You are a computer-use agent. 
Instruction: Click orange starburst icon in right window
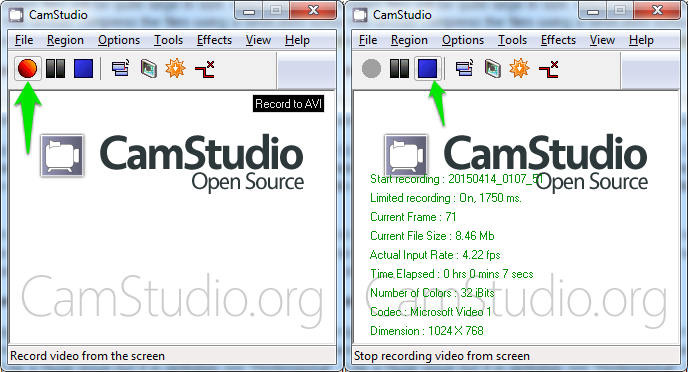click(520, 69)
